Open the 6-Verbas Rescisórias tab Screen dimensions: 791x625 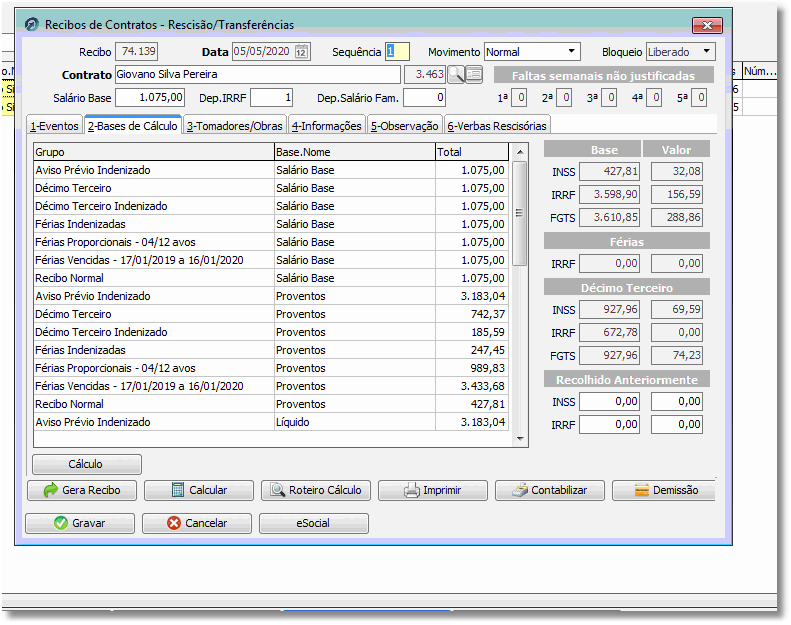point(497,126)
